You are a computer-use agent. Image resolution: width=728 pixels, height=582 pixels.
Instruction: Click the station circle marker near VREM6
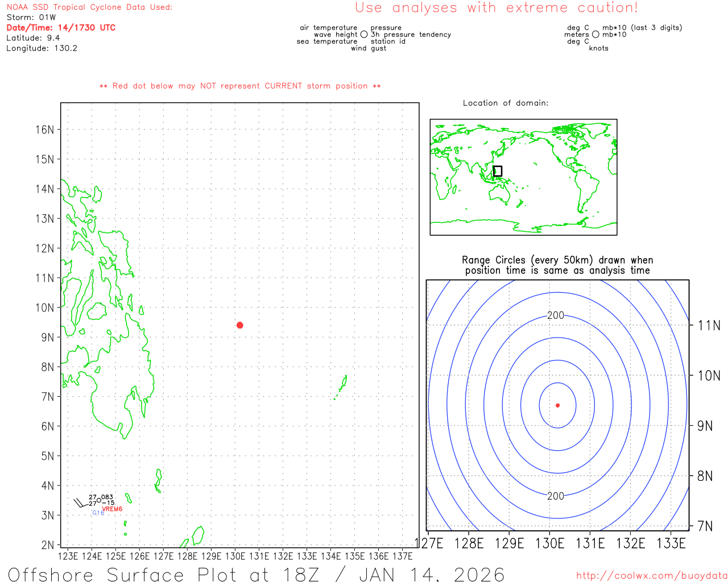99,500
